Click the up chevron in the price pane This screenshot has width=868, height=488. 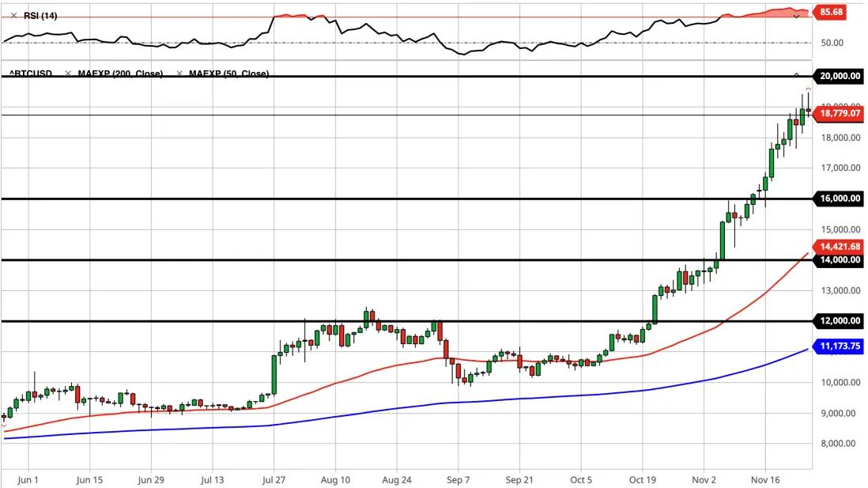(x=797, y=74)
